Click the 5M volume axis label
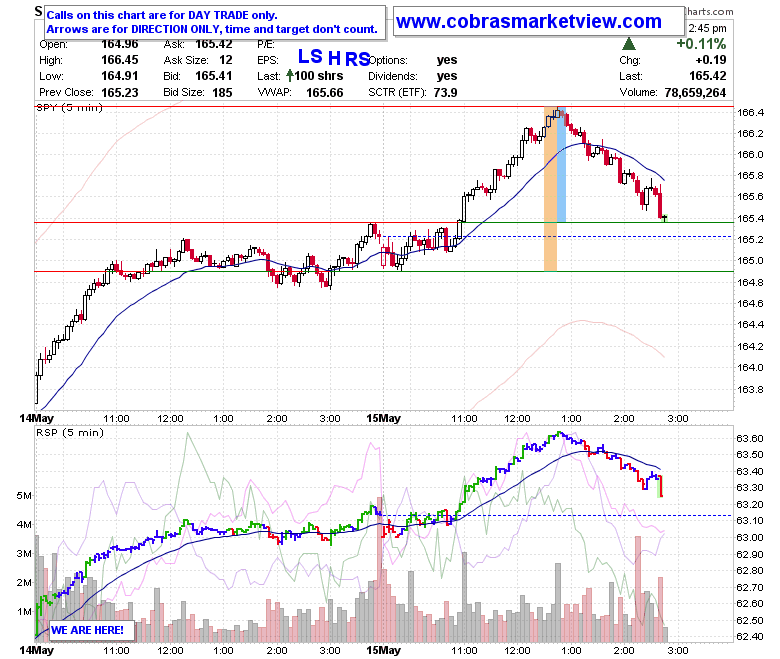 click(24, 495)
